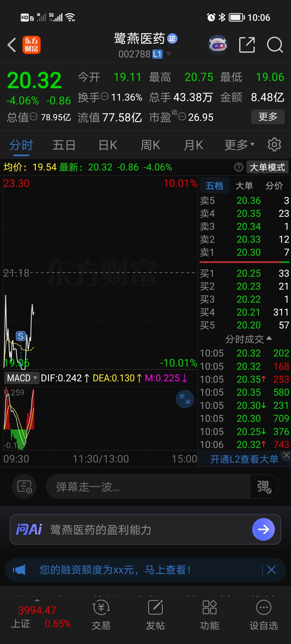
Task: Tap the share/export icon
Action: (x=247, y=45)
